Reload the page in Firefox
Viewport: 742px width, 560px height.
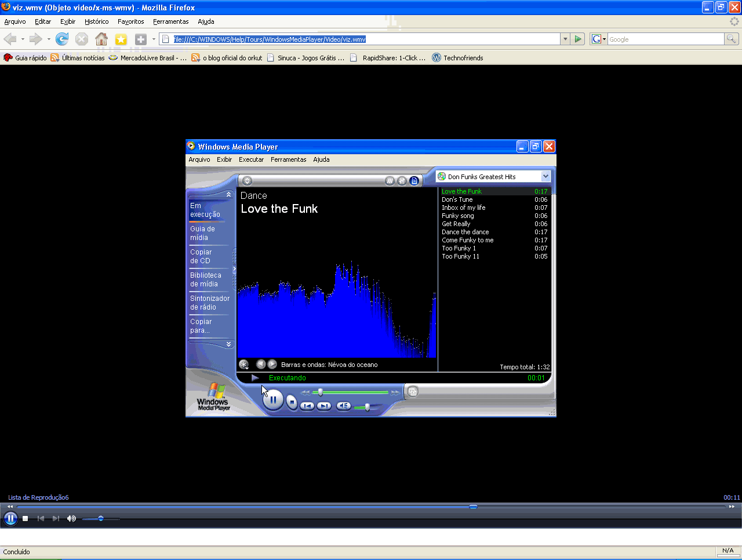(62, 39)
